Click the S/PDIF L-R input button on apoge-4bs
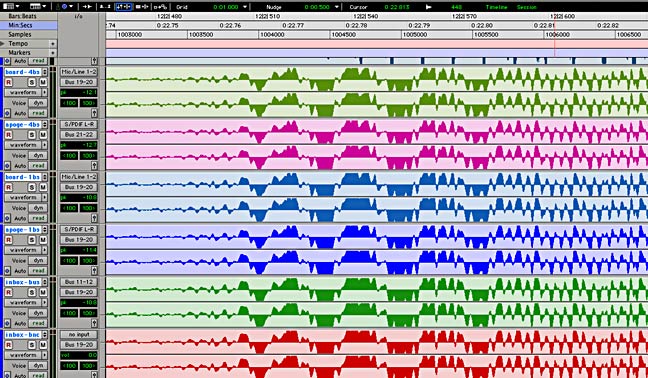 [79, 124]
